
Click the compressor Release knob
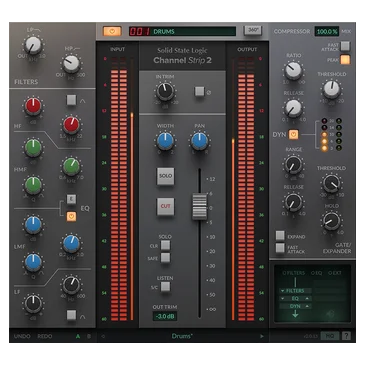pos(293,108)
